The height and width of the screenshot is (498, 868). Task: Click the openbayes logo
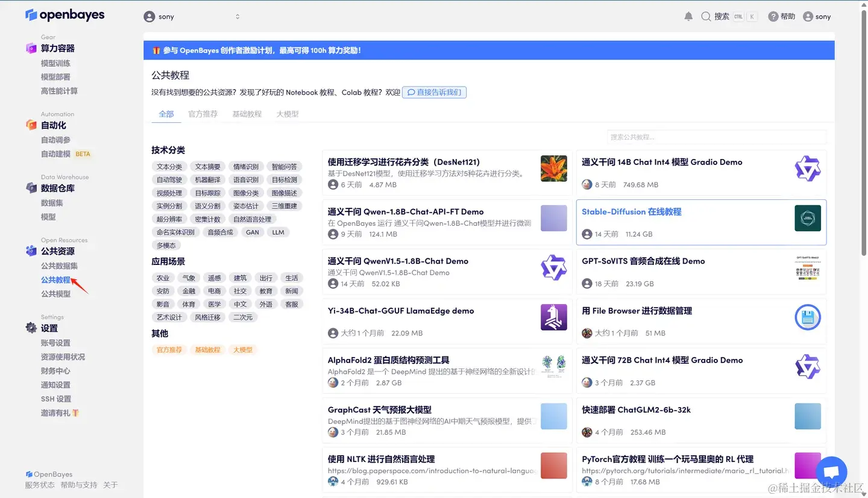[x=64, y=15]
